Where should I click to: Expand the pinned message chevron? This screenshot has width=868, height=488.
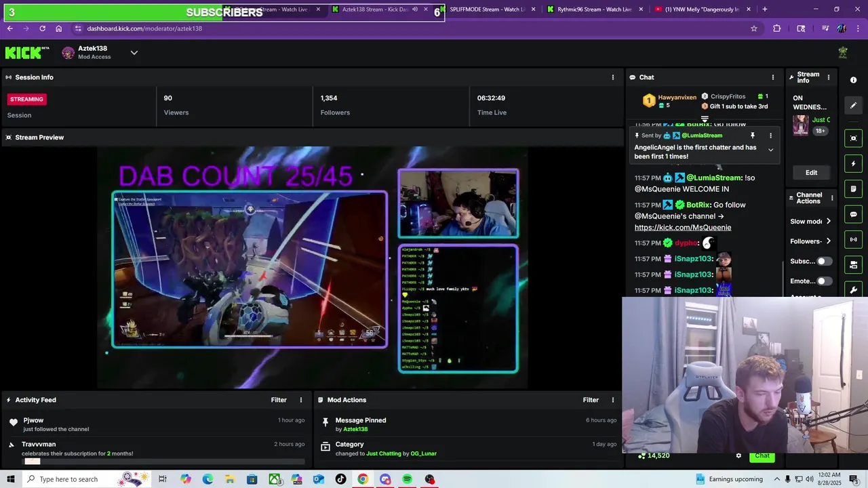[770, 150]
